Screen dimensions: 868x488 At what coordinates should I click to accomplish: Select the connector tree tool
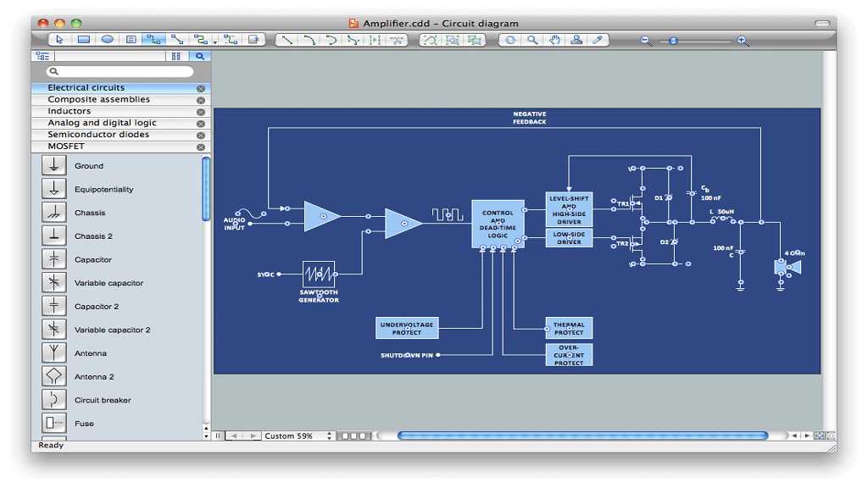point(231,40)
